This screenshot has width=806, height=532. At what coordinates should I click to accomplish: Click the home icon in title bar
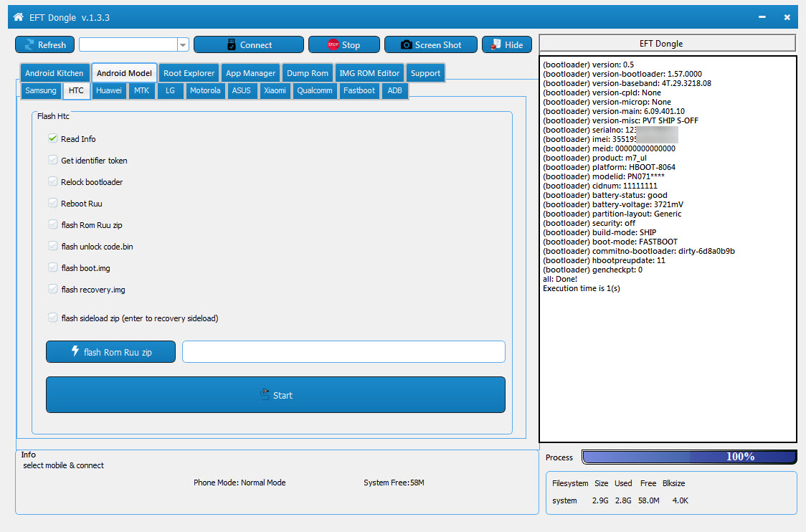18,17
